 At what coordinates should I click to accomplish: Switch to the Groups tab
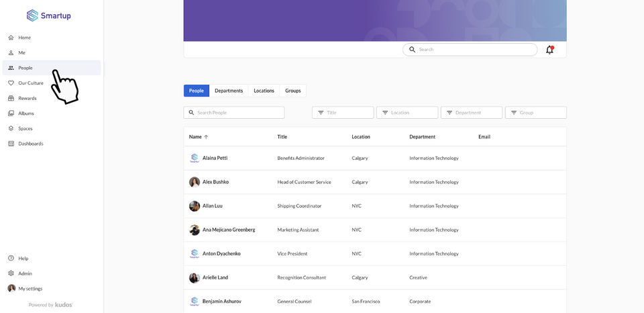pyautogui.click(x=293, y=91)
